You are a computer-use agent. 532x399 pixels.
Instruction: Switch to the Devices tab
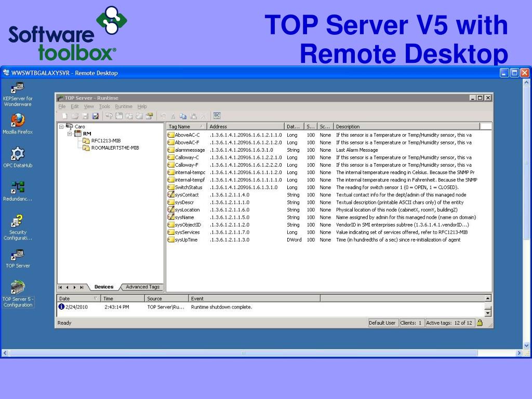tap(104, 287)
